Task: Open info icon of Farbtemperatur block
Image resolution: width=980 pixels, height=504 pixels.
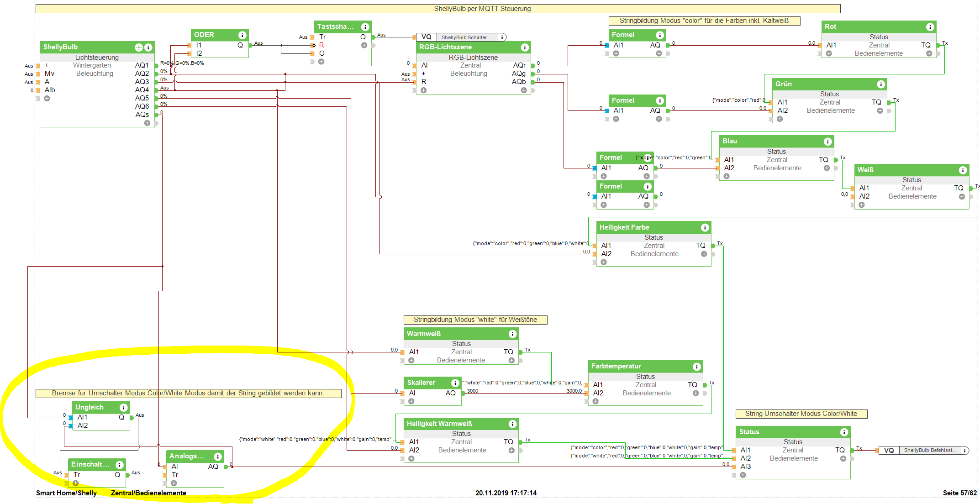Action: pyautogui.click(x=697, y=367)
